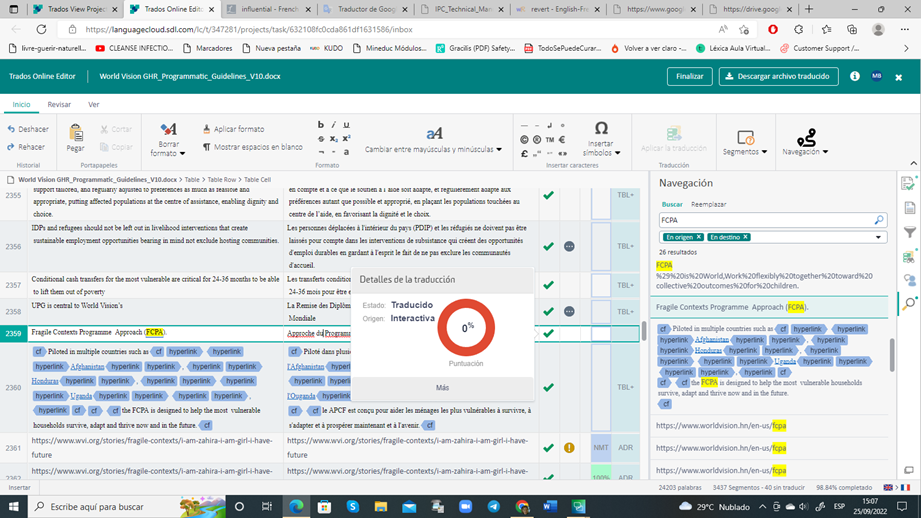Open the MB user avatar
This screenshot has height=518, width=921.
click(x=876, y=76)
